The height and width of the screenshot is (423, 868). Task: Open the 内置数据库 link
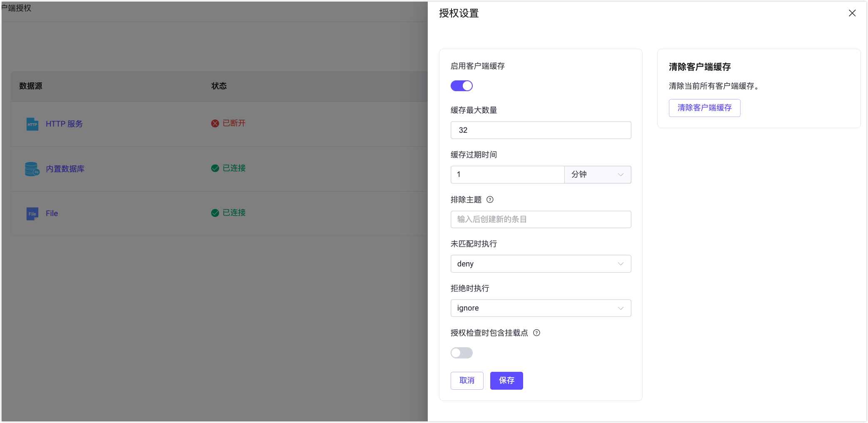(x=65, y=169)
